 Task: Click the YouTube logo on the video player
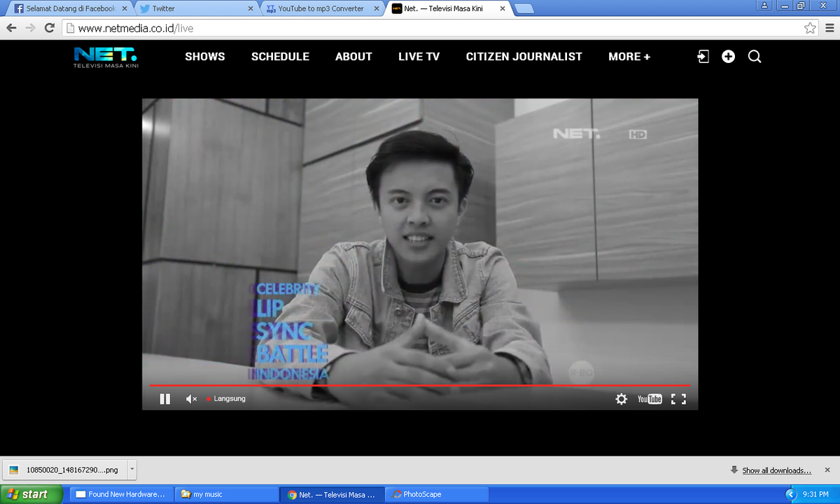pos(649,398)
